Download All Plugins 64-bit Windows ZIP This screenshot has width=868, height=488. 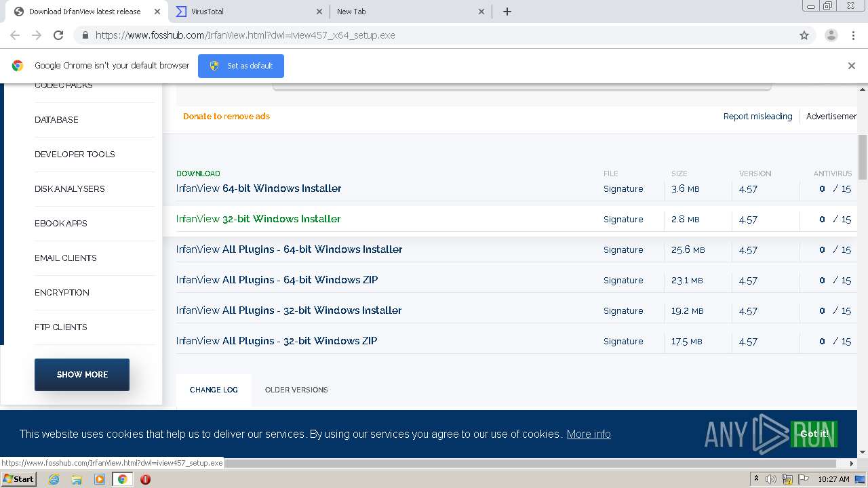277,280
